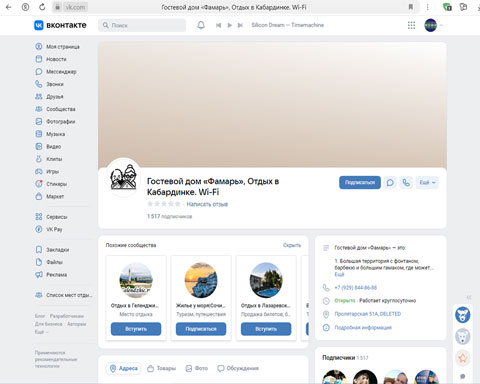Bookmark this page icon in address bar
Viewport: 480px width, 384px height.
point(411,7)
